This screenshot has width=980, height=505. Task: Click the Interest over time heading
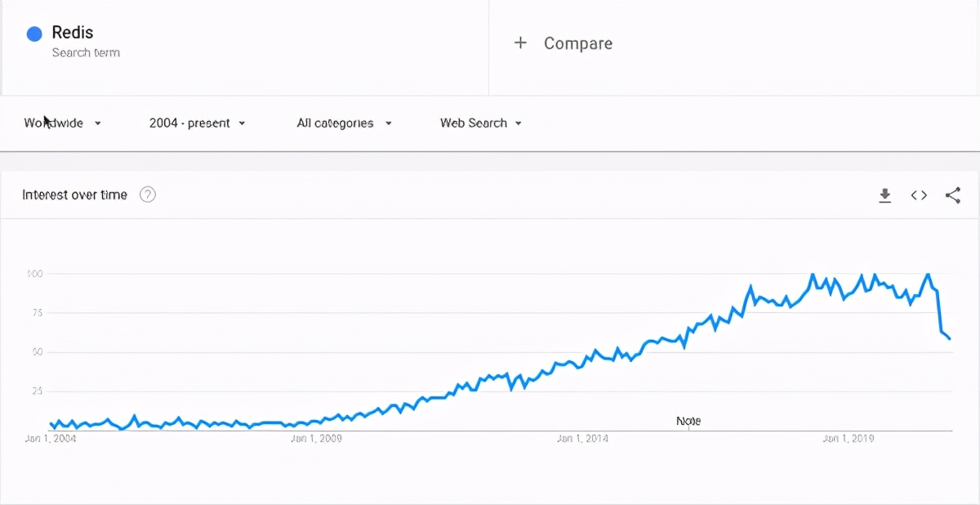[74, 194]
